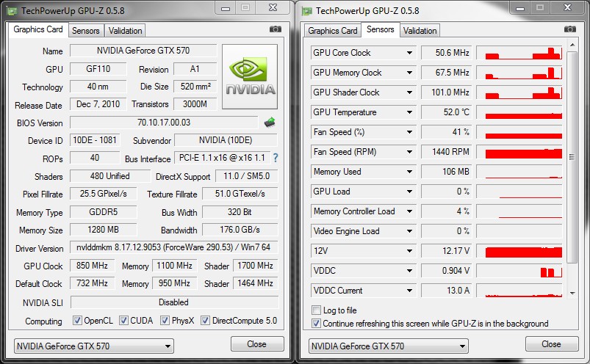Open the GPU Memory Clock sensor dropdown

pos(409,73)
